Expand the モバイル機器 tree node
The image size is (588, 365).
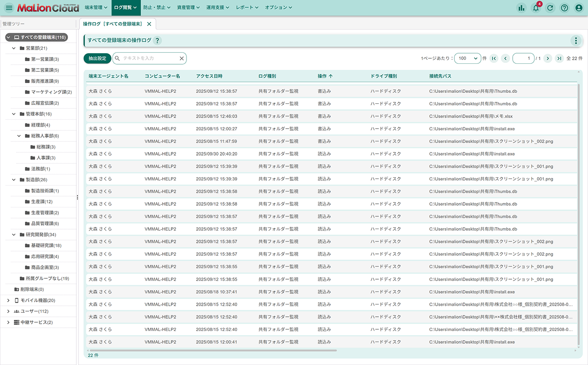[x=8, y=300]
